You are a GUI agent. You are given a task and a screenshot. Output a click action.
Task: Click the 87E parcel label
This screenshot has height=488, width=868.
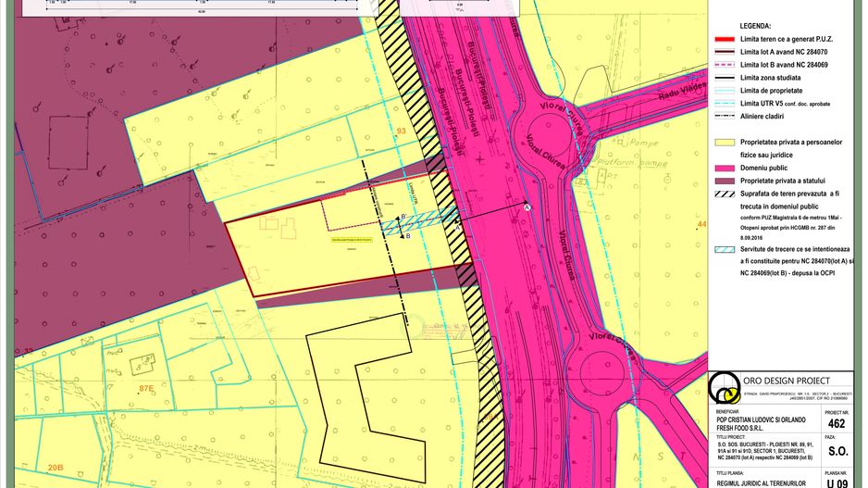coord(145,390)
